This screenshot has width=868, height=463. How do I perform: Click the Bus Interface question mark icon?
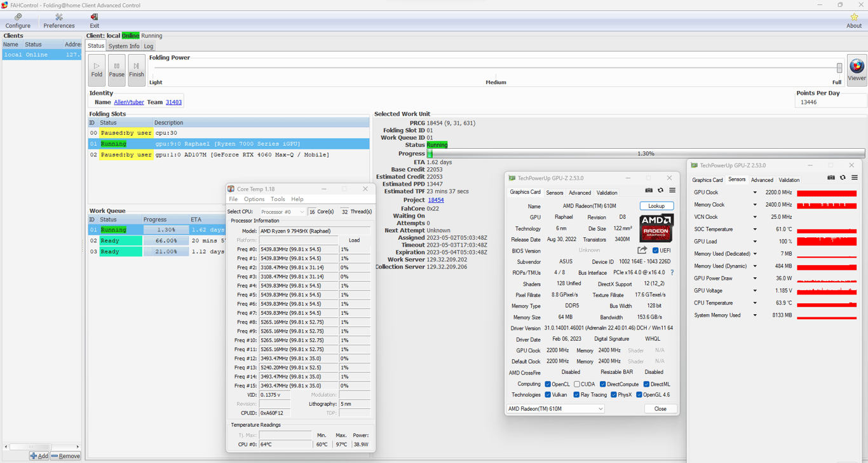click(672, 272)
